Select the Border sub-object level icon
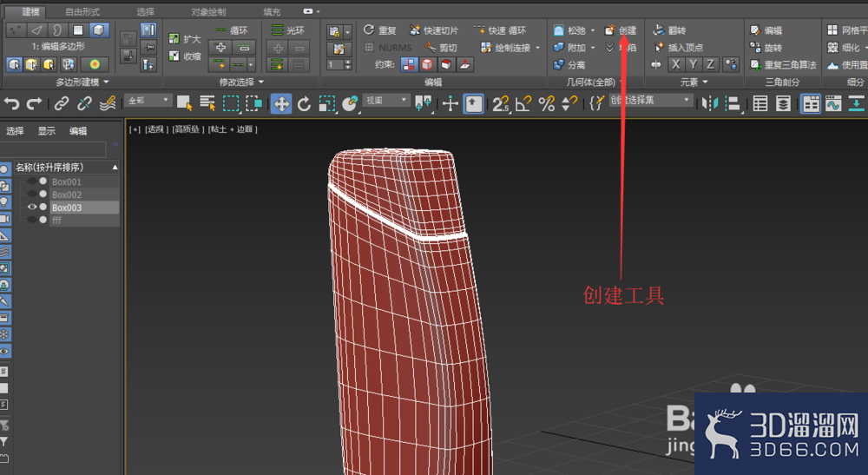The width and height of the screenshot is (868, 475). 57,30
